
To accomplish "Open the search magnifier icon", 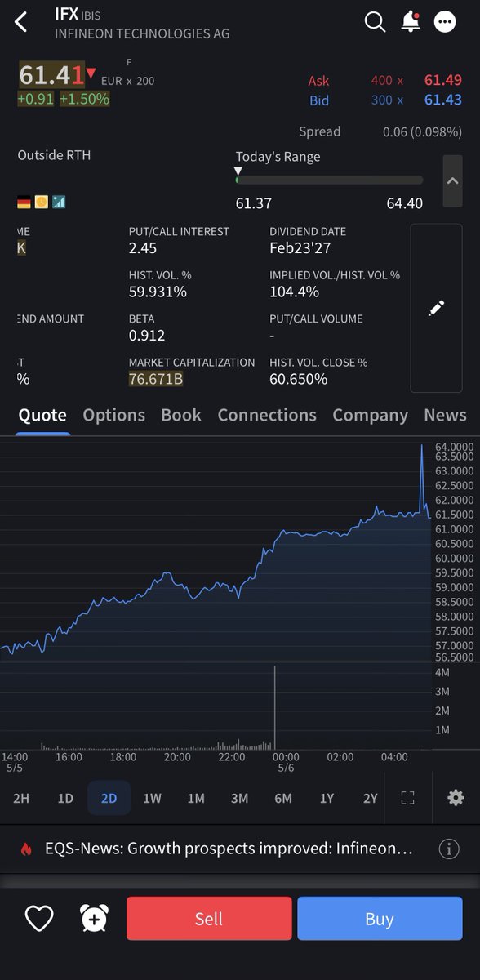I will (x=375, y=22).
